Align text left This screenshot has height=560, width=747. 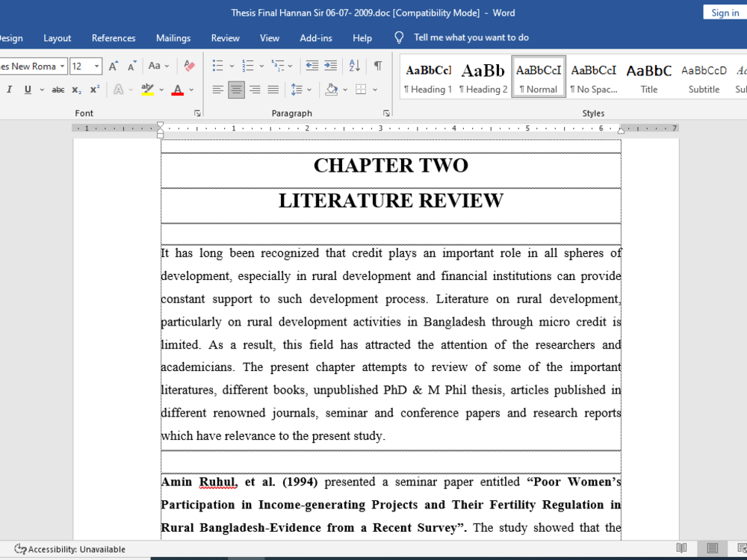pos(217,90)
